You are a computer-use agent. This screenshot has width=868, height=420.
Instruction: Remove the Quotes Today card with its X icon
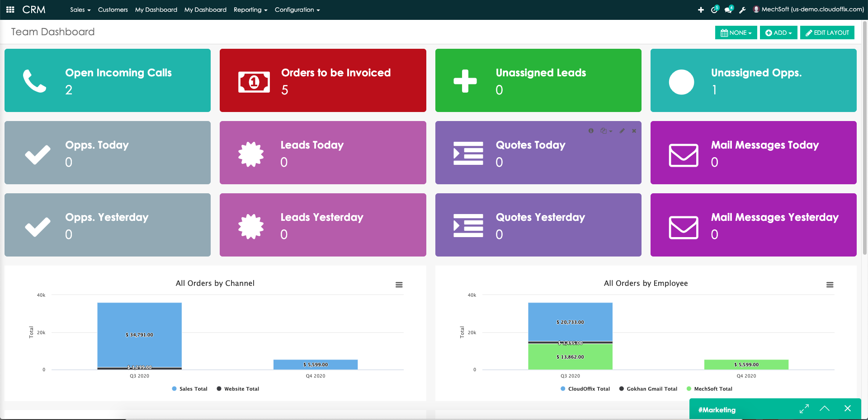(x=634, y=131)
